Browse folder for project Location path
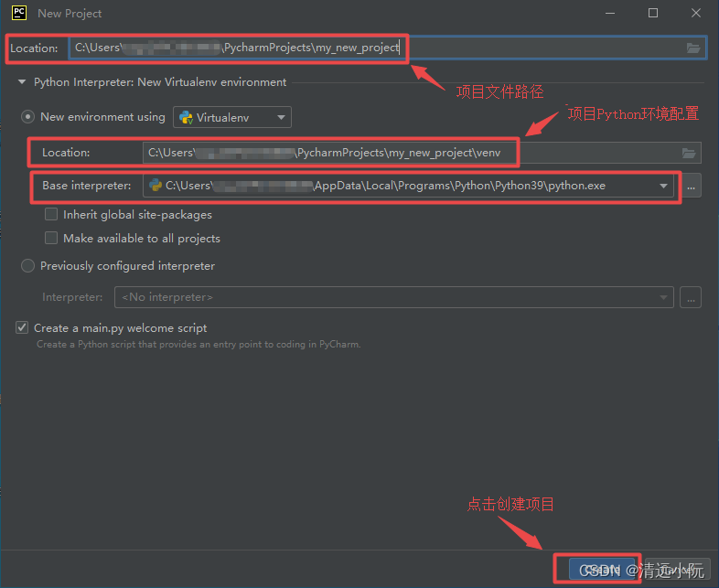Image resolution: width=719 pixels, height=588 pixels. point(692,48)
